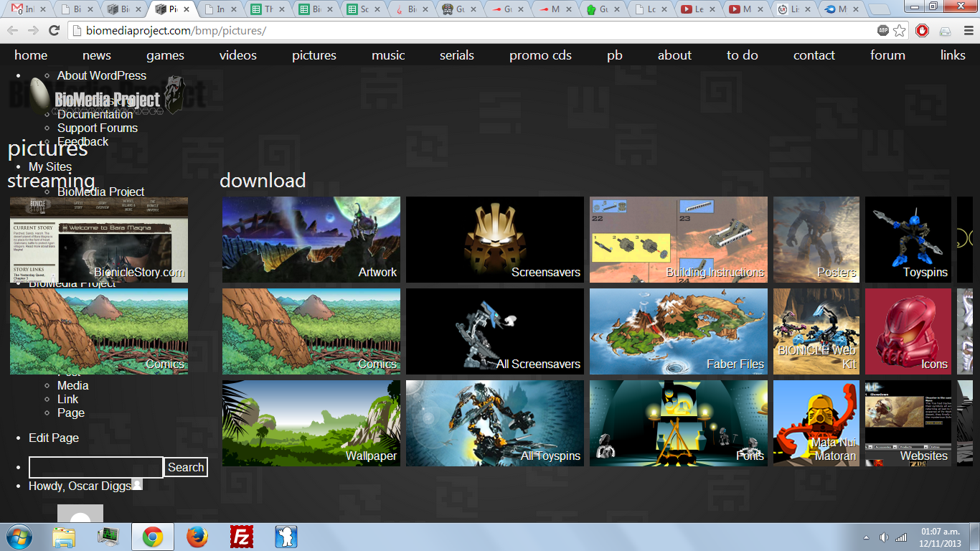This screenshot has height=551, width=980.
Task: Open "music" in the site navigation
Action: pos(387,55)
